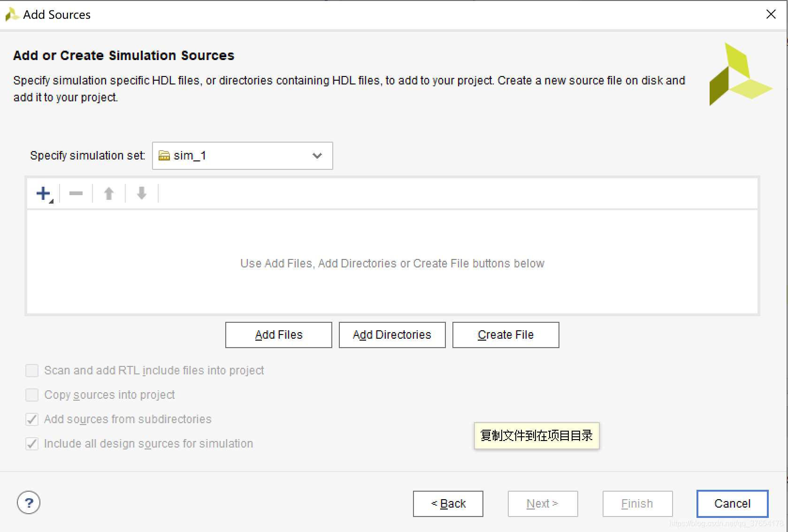Toggle Add sources from subdirectories checkbox
The width and height of the screenshot is (788, 532).
[x=32, y=419]
